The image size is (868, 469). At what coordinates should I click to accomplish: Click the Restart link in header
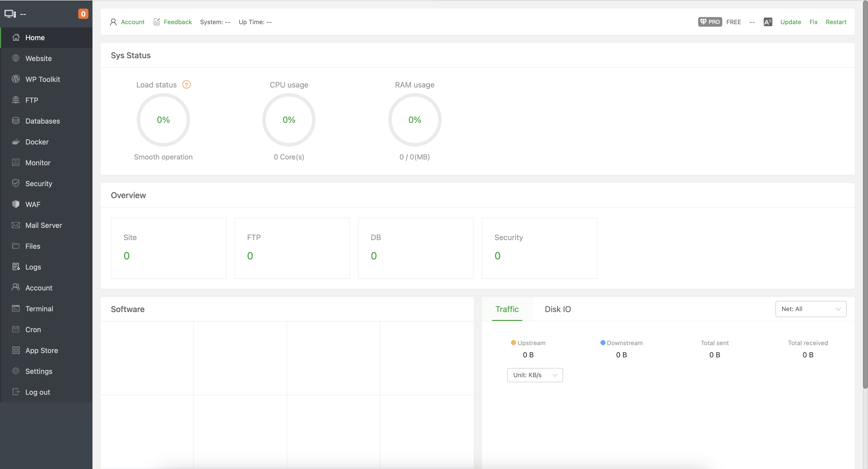836,22
